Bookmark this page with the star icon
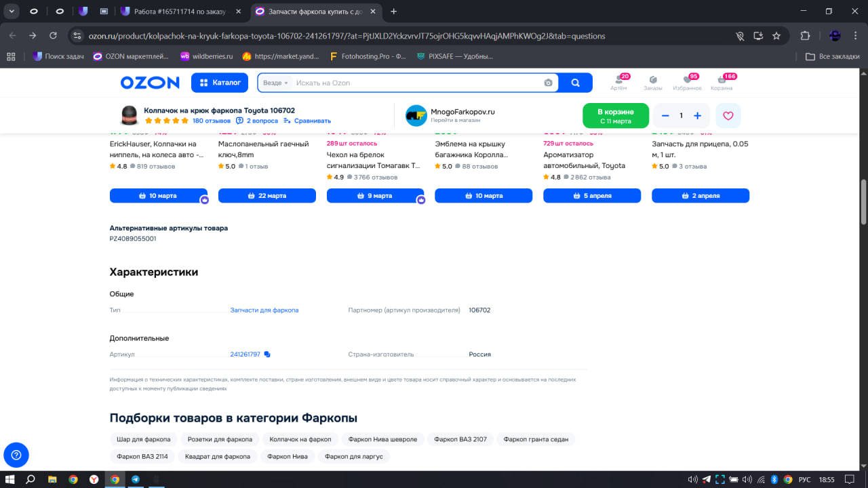 (776, 36)
